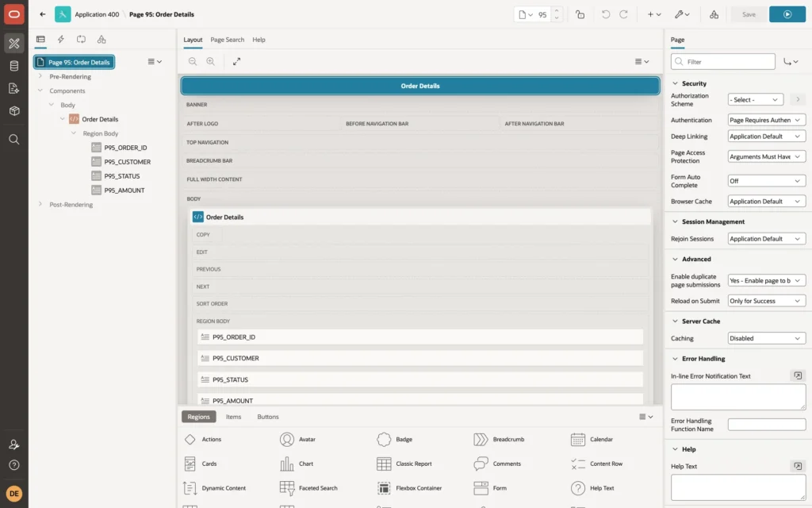The height and width of the screenshot is (508, 812).
Task: Open the Caching dropdown
Action: tap(767, 338)
